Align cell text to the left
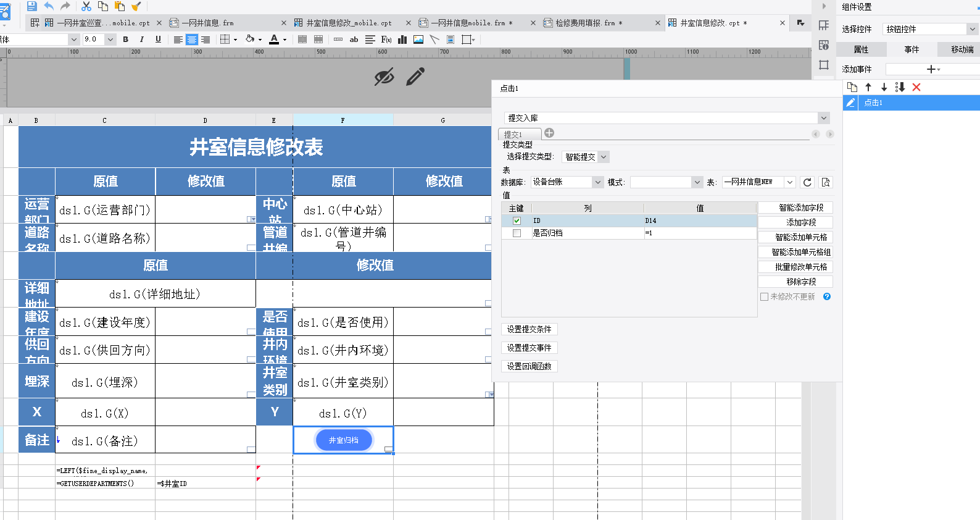 pyautogui.click(x=178, y=40)
